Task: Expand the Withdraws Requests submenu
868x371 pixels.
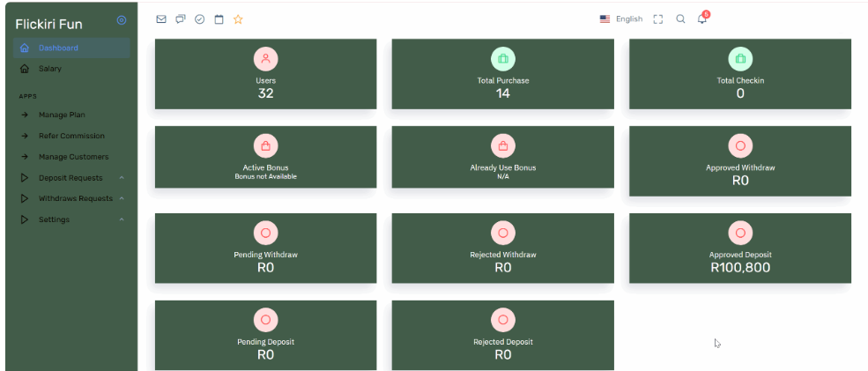Action: click(75, 198)
